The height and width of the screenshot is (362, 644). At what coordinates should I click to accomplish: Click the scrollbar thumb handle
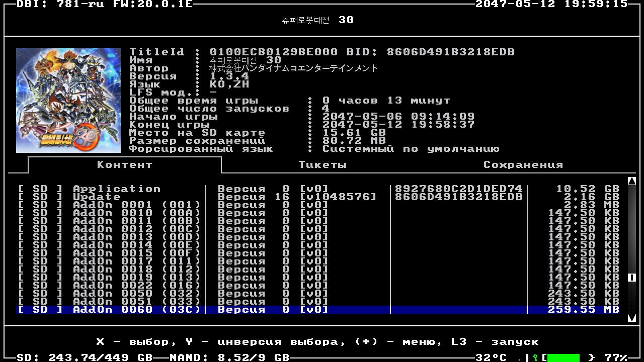[x=632, y=278]
